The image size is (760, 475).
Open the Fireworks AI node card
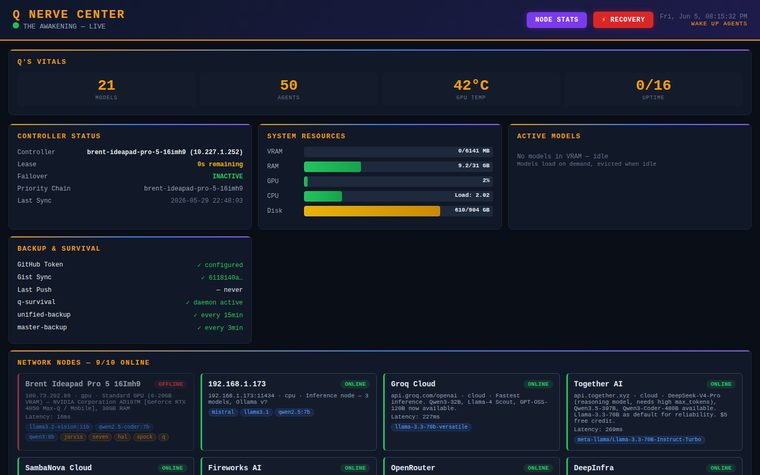[x=288, y=466]
